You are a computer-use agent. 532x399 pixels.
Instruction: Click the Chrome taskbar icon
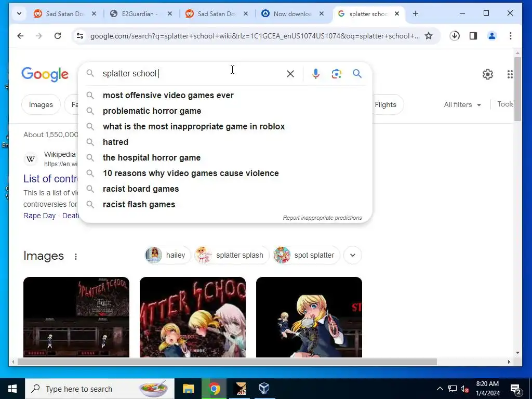[x=214, y=389]
